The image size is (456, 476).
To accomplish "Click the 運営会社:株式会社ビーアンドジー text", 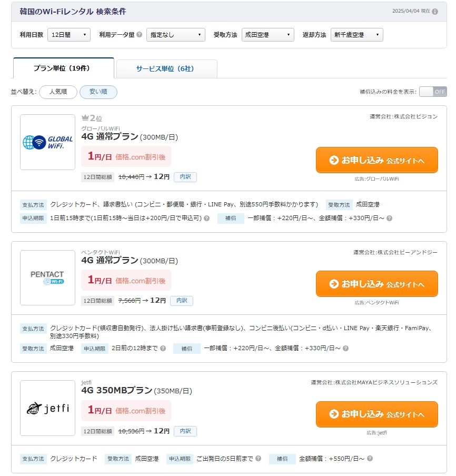I will (395, 252).
